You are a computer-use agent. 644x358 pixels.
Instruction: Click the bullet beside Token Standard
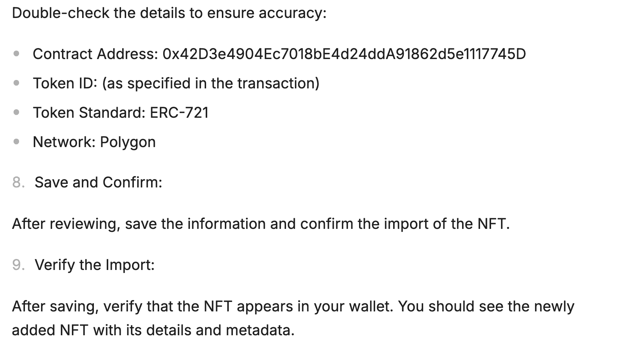(x=16, y=113)
